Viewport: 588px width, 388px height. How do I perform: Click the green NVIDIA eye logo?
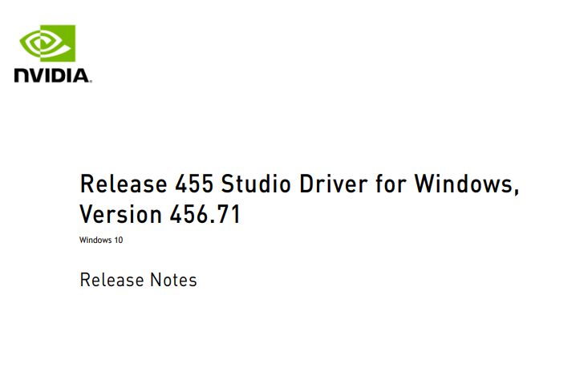point(47,43)
